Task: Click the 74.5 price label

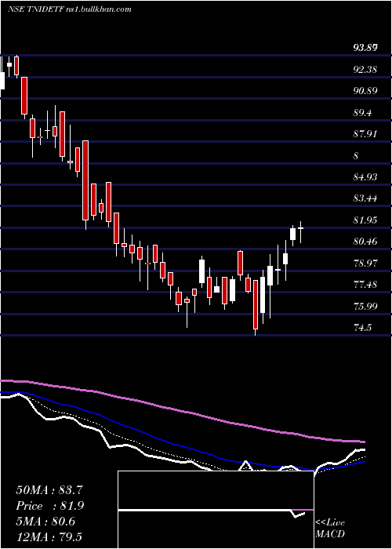Action: [362, 328]
